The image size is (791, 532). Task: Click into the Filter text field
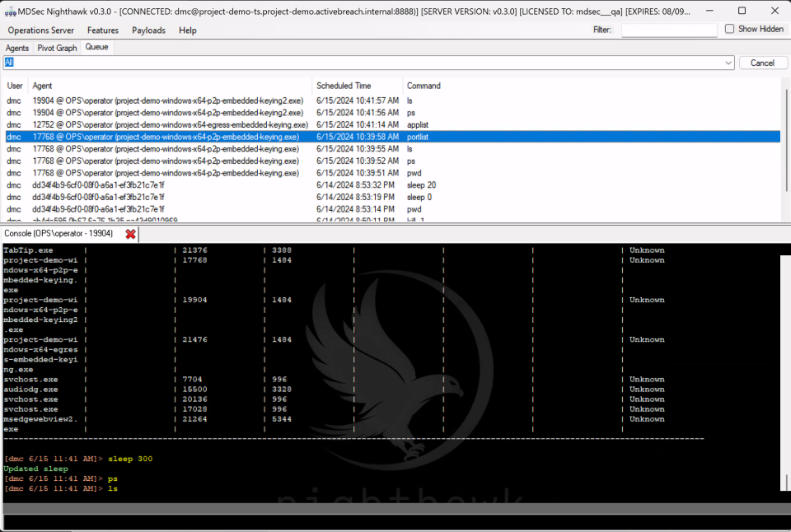click(668, 30)
